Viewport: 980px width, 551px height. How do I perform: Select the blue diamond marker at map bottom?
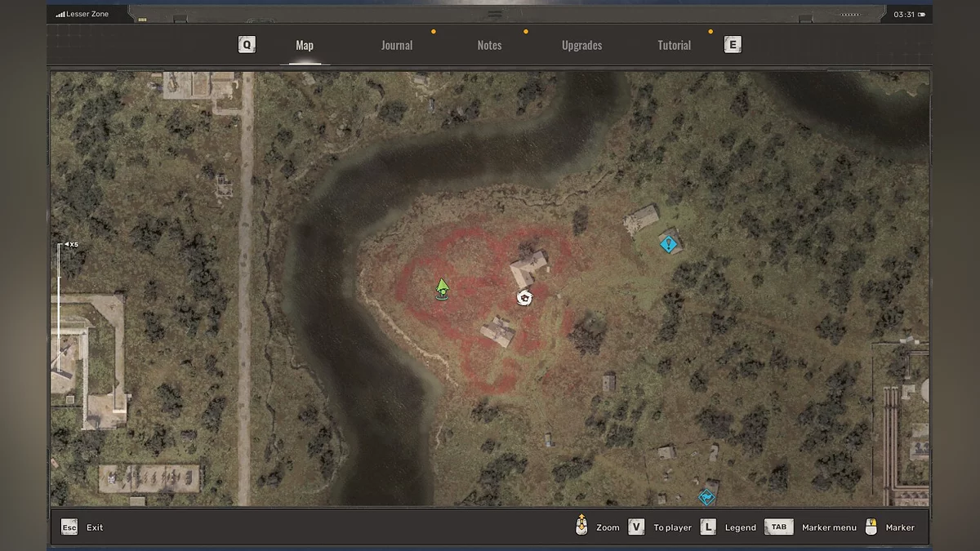pos(706,495)
